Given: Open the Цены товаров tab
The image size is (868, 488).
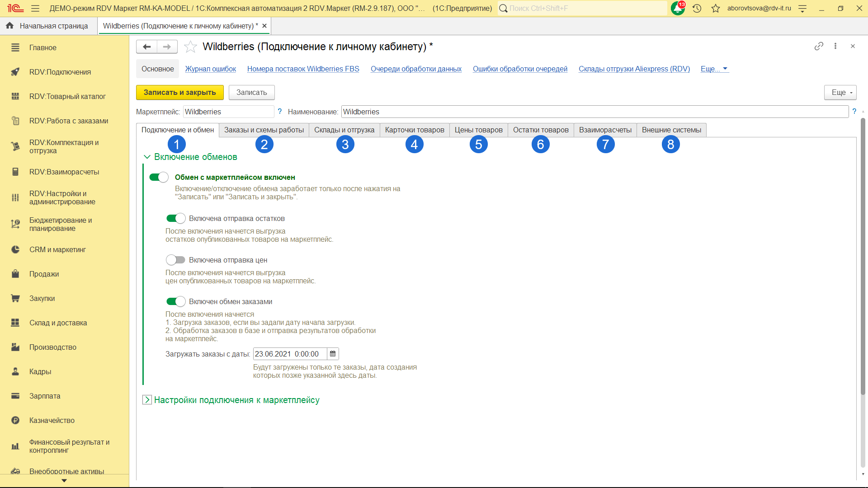Looking at the screenshot, I should 478,130.
